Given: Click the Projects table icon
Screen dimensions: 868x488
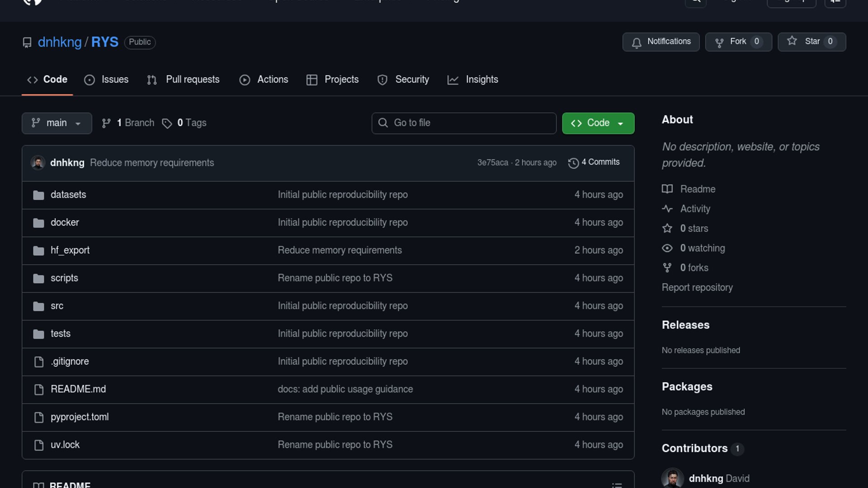Looking at the screenshot, I should click(x=312, y=80).
